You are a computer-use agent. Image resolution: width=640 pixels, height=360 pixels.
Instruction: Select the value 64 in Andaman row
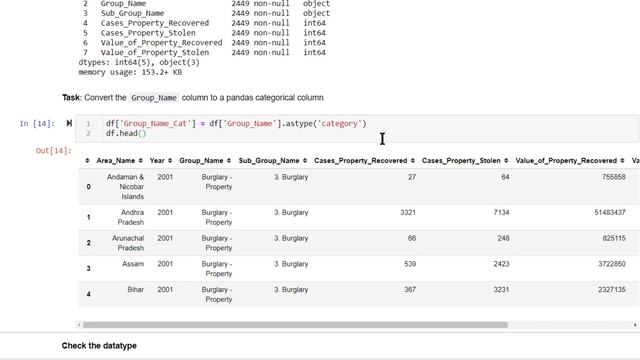click(x=505, y=177)
